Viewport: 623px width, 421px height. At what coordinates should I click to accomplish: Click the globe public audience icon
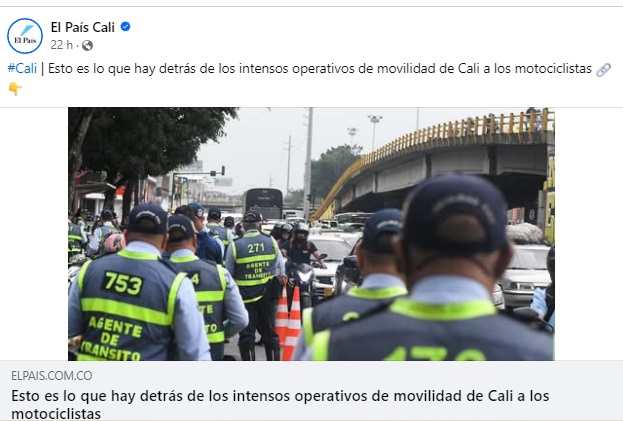(x=87, y=46)
